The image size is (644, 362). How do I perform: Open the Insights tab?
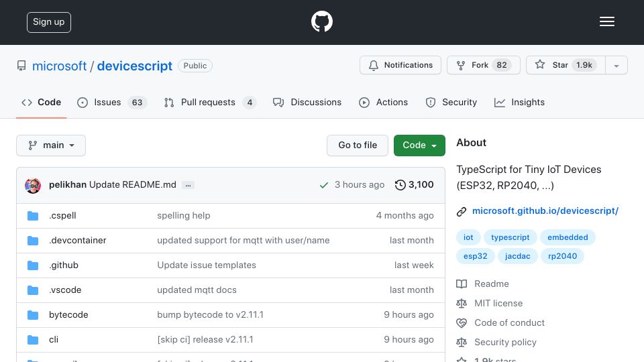pyautogui.click(x=519, y=102)
